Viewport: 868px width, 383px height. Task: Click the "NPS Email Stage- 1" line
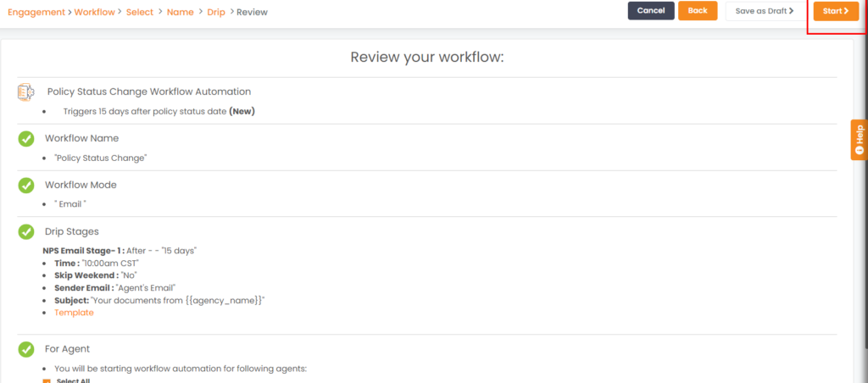click(x=120, y=251)
